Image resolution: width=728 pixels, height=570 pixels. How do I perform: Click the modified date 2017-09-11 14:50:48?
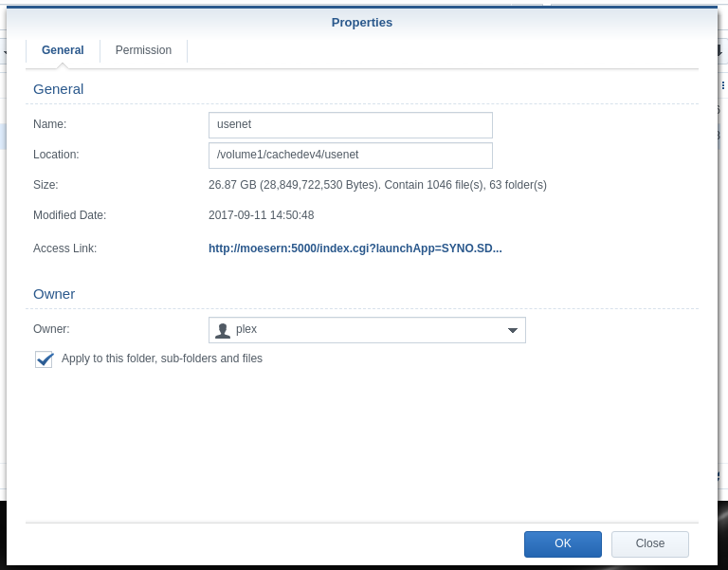(262, 215)
